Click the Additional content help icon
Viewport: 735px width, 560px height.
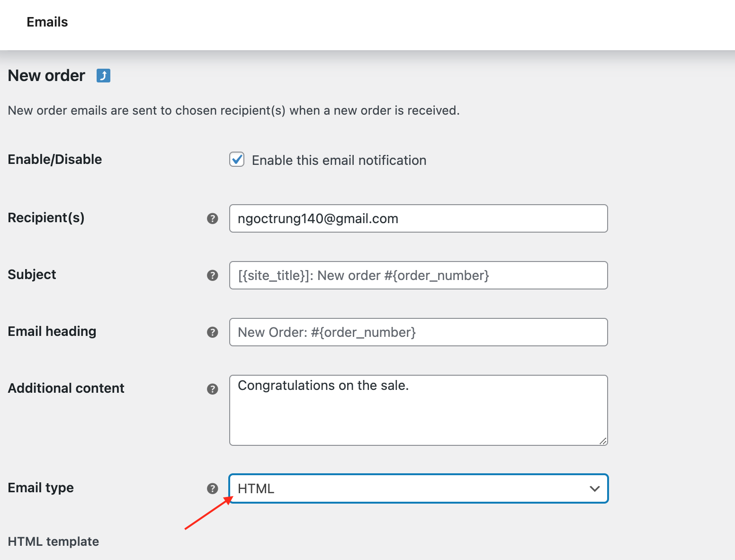pos(213,389)
